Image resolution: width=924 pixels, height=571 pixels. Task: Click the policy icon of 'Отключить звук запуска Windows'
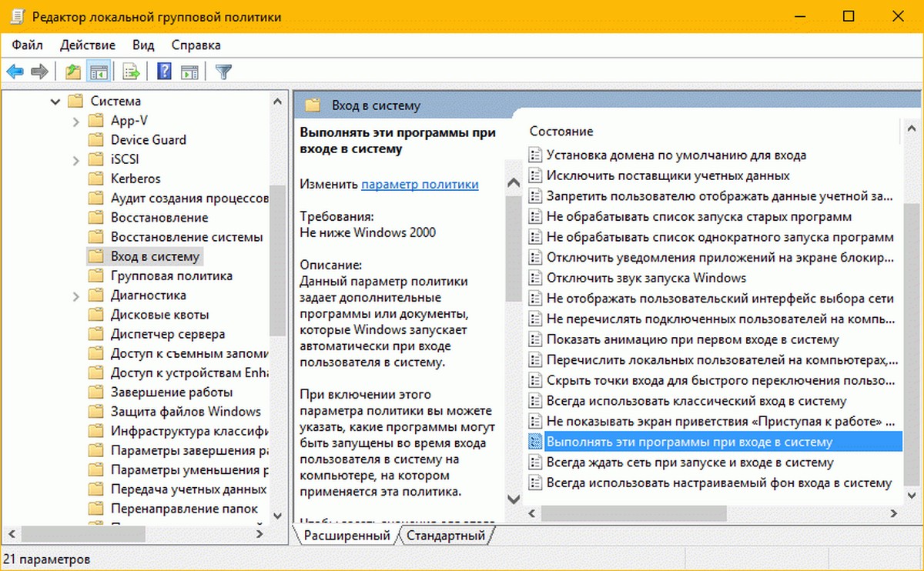coord(536,278)
